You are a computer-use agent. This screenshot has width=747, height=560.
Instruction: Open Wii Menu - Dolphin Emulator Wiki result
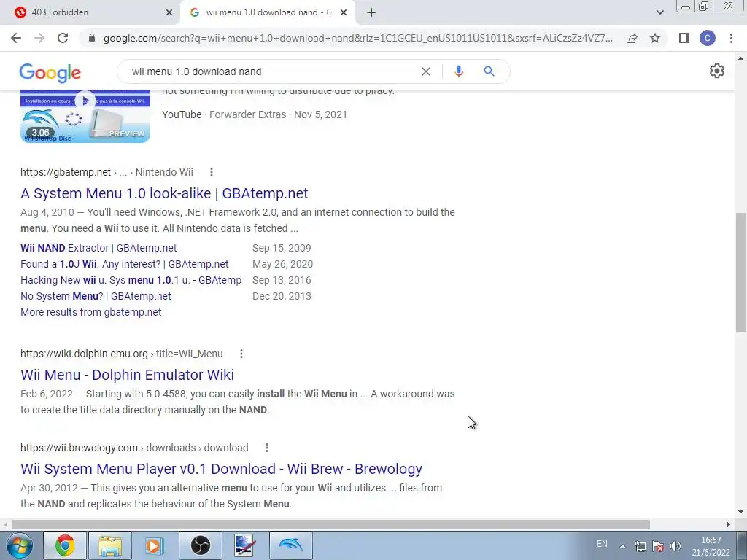click(127, 375)
